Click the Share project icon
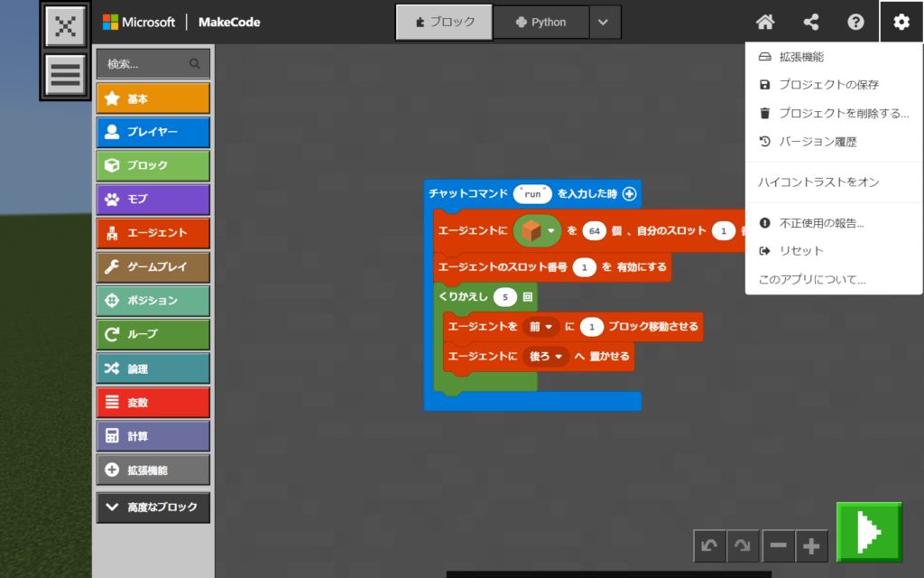The height and width of the screenshot is (578, 924). [x=810, y=22]
